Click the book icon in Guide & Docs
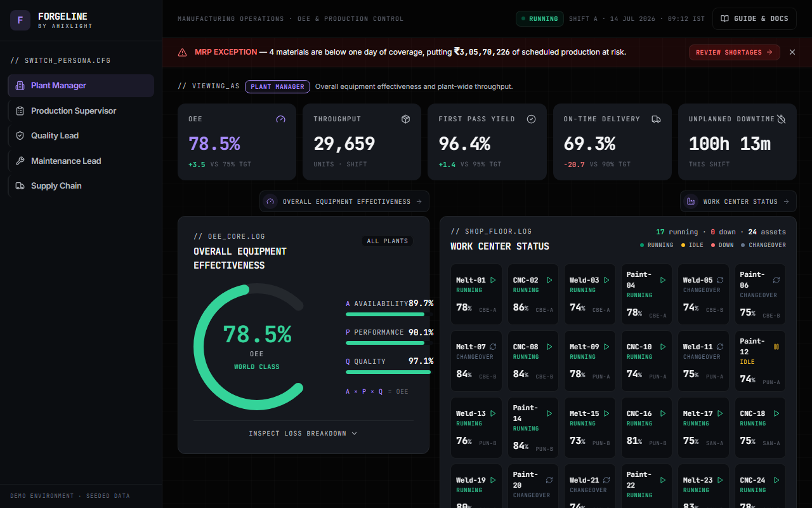Image resolution: width=812 pixels, height=508 pixels. [x=724, y=19]
